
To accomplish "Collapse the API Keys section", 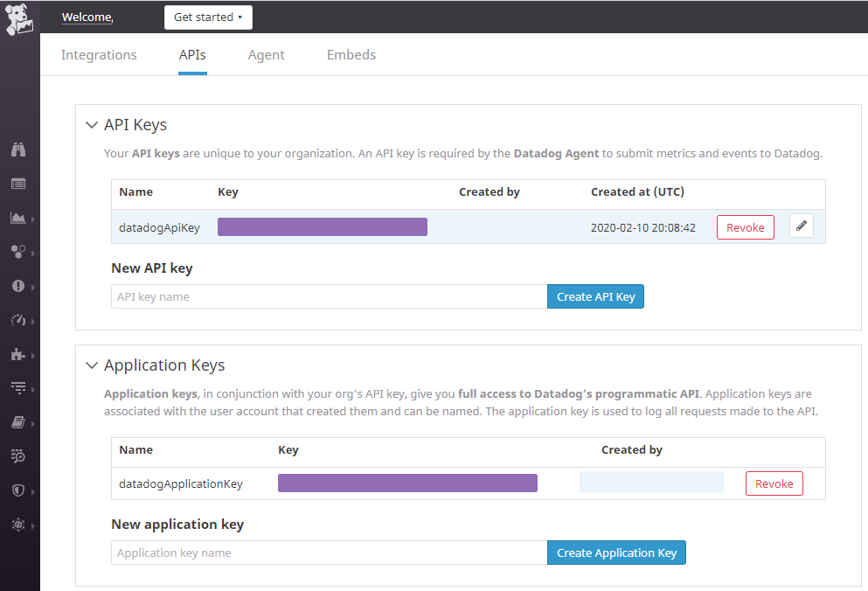I will pos(92,125).
